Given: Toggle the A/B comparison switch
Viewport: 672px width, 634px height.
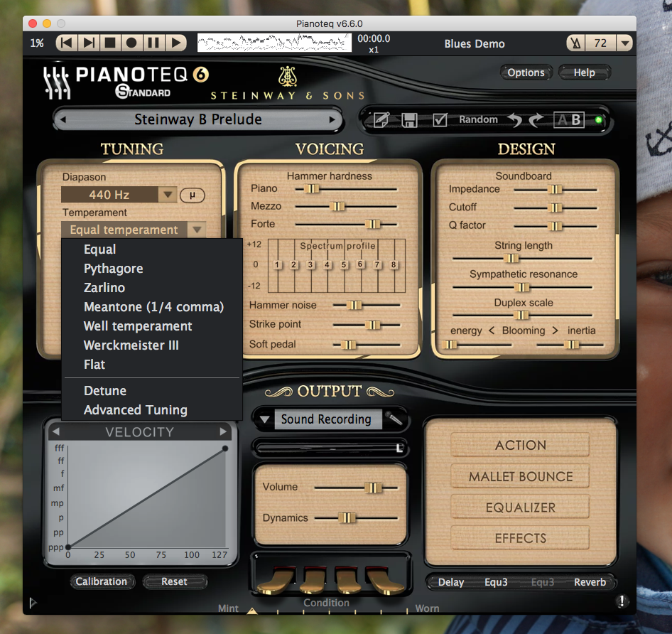Looking at the screenshot, I should click(x=569, y=119).
